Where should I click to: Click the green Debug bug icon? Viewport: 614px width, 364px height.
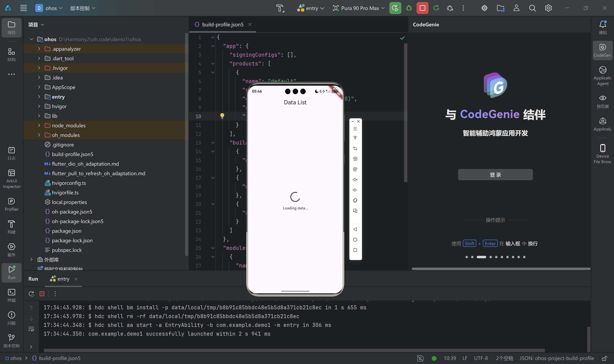pyautogui.click(x=409, y=8)
